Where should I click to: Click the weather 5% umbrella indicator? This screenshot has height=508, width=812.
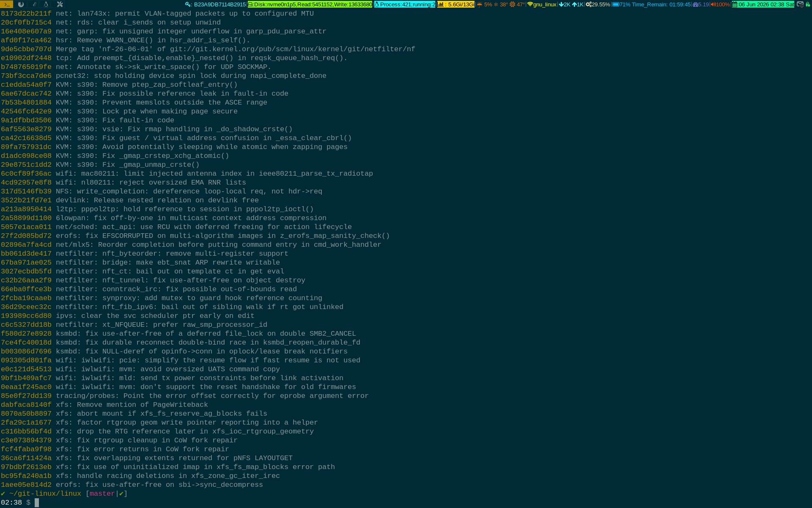(484, 4)
